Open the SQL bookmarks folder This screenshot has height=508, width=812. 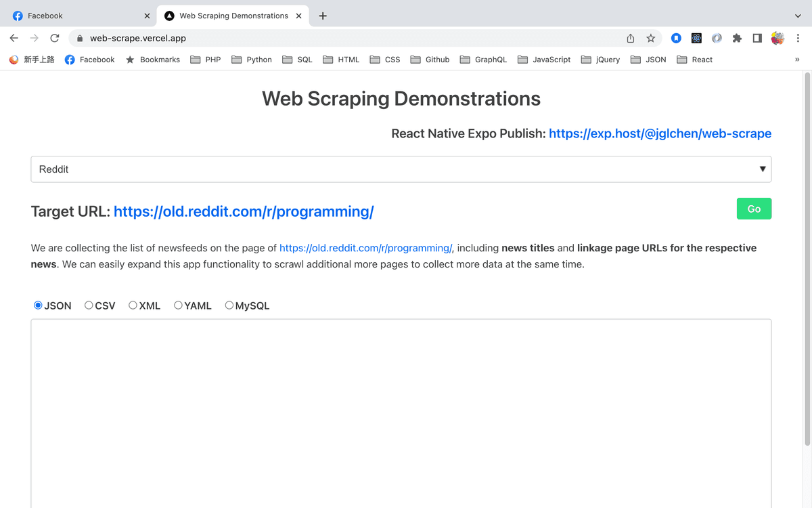pyautogui.click(x=298, y=60)
